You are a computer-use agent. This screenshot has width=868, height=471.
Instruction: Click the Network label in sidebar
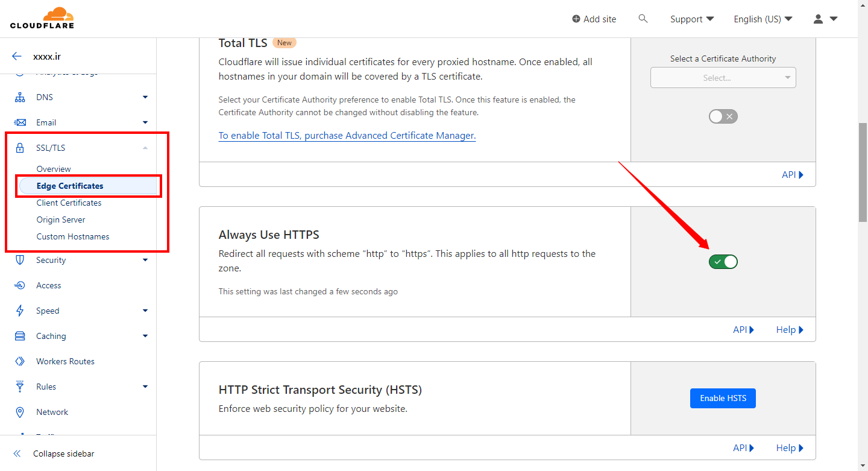pyautogui.click(x=52, y=412)
